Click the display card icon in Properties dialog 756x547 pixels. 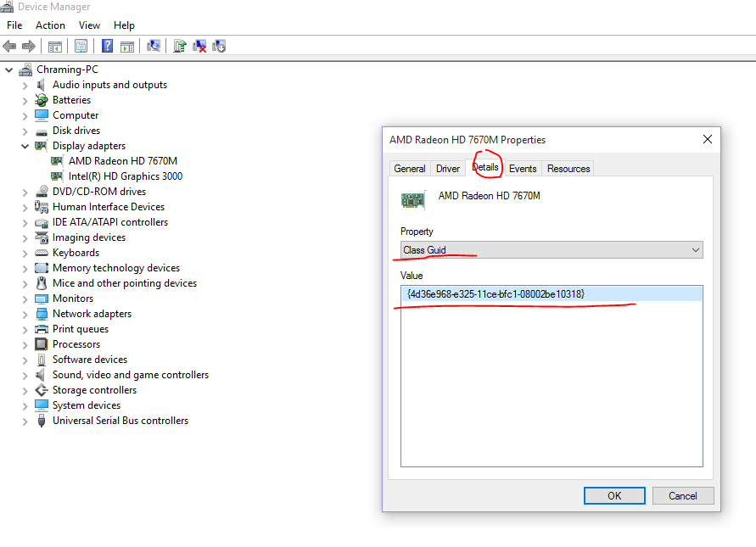pyautogui.click(x=413, y=200)
